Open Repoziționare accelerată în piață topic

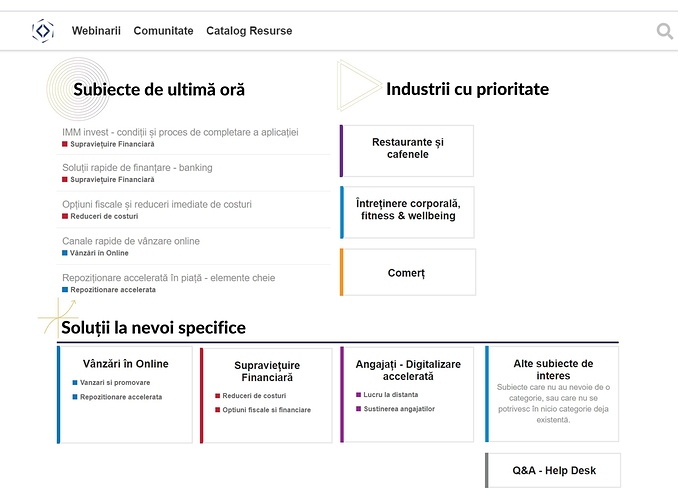[x=169, y=278]
